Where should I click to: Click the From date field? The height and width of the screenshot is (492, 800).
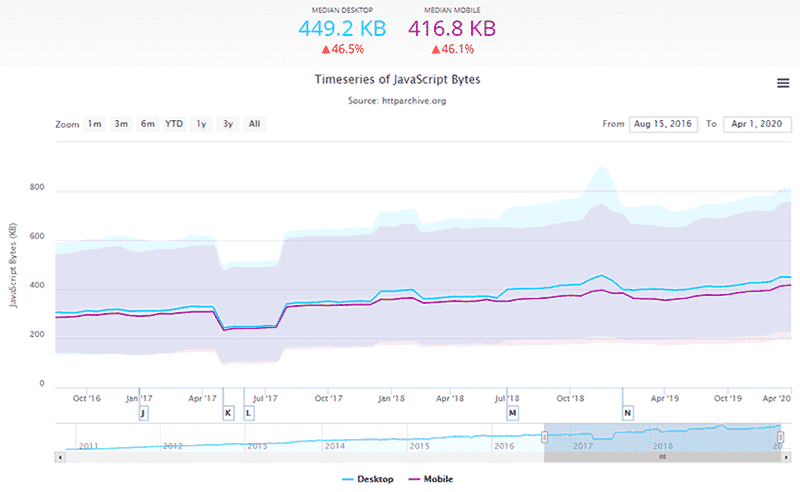pos(663,124)
